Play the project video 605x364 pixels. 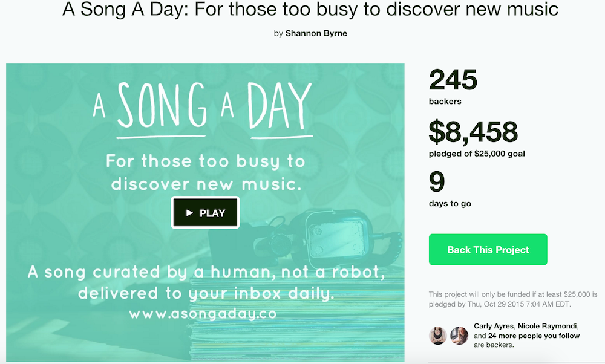click(206, 213)
